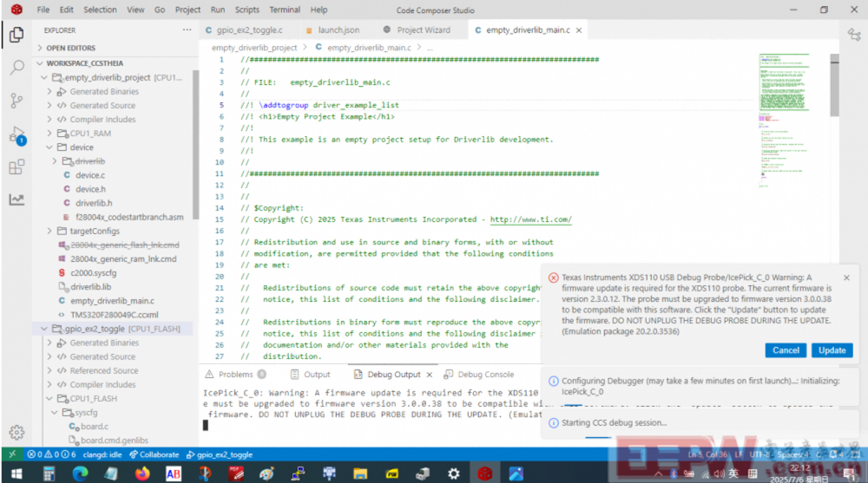
Task: Open the File menu
Action: (43, 10)
